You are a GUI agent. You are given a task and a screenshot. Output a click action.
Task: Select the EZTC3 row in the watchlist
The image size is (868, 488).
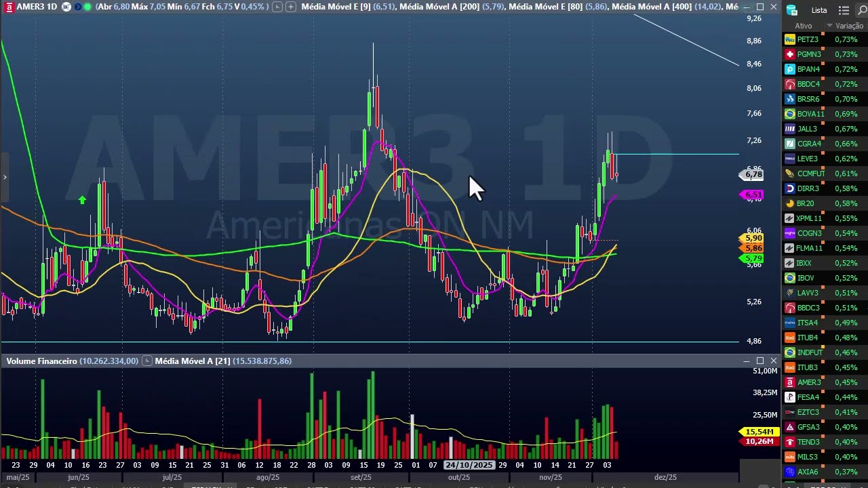tap(825, 412)
